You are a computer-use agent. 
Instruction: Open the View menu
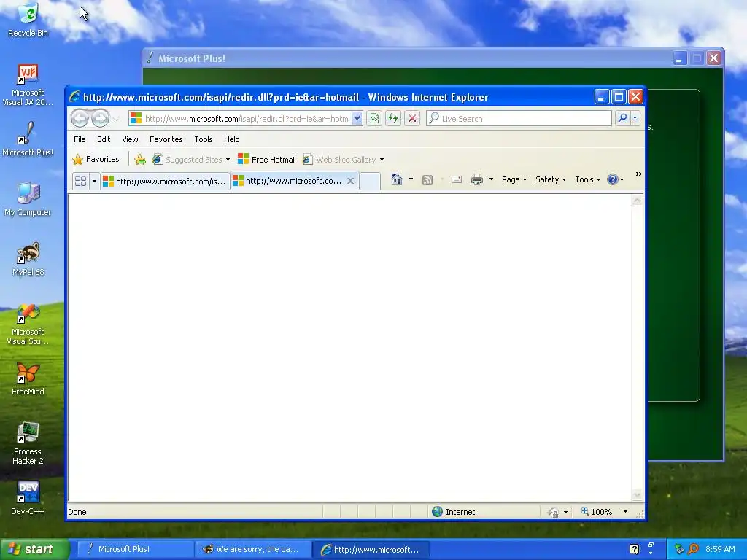(130, 139)
